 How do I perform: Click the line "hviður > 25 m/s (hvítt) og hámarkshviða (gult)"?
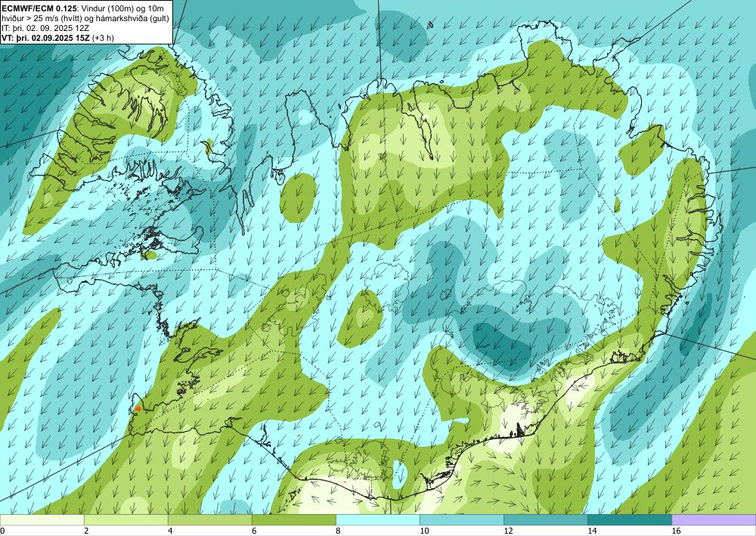[85, 18]
